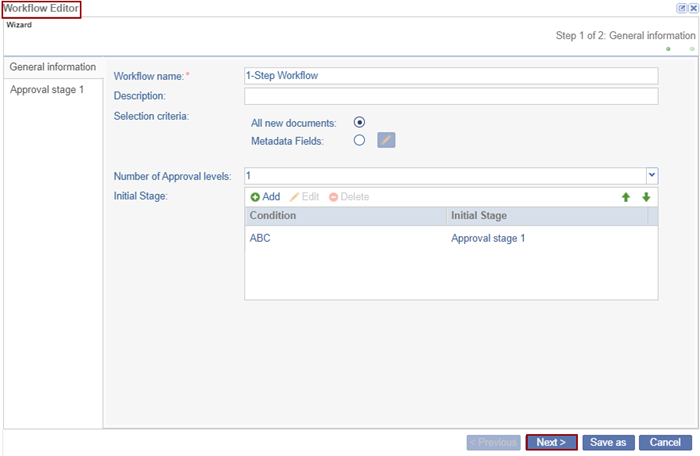Expand the Number of Approval levels dropdown
700x456 pixels.
651,175
